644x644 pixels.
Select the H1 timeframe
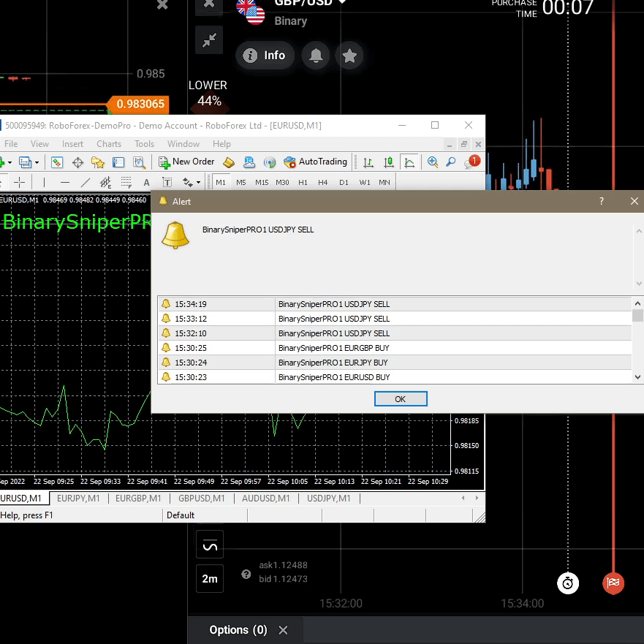tap(303, 182)
